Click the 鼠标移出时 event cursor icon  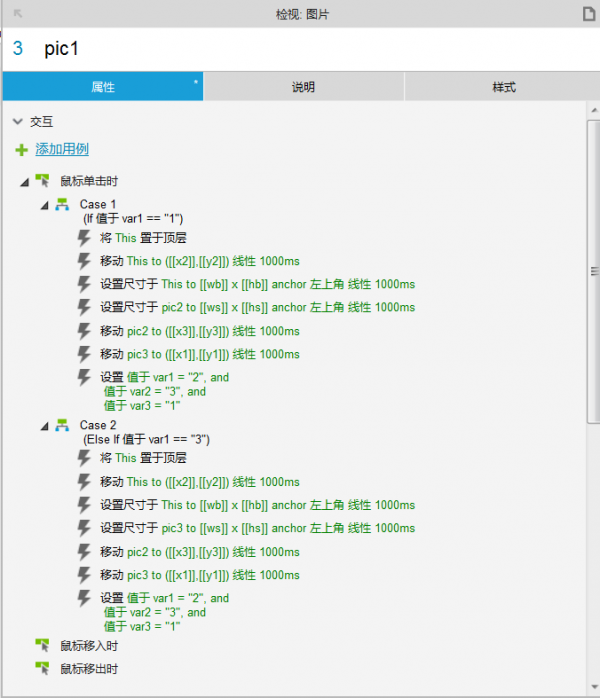click(42, 668)
